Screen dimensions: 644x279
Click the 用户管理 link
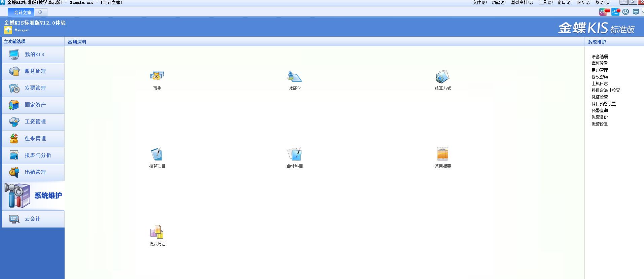[x=600, y=70]
